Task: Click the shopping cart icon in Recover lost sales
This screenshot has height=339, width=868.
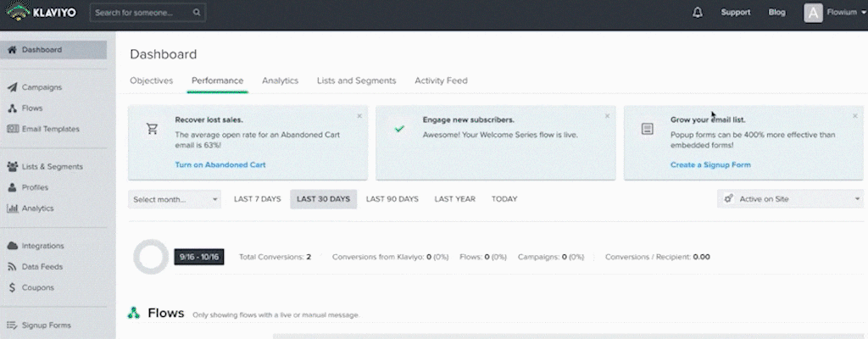Action: coord(152,129)
